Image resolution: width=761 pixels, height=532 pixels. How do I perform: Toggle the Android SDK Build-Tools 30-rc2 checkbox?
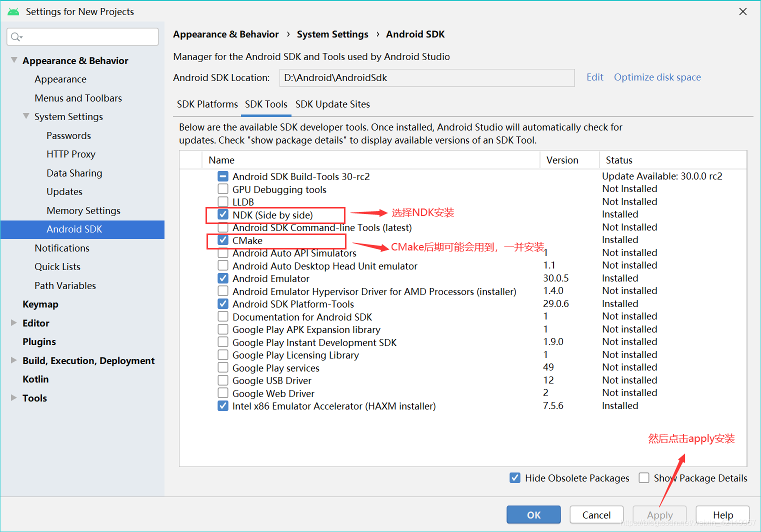pos(223,176)
